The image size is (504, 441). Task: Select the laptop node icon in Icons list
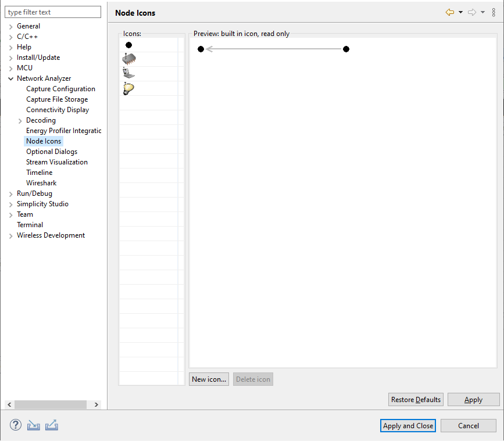(128, 73)
